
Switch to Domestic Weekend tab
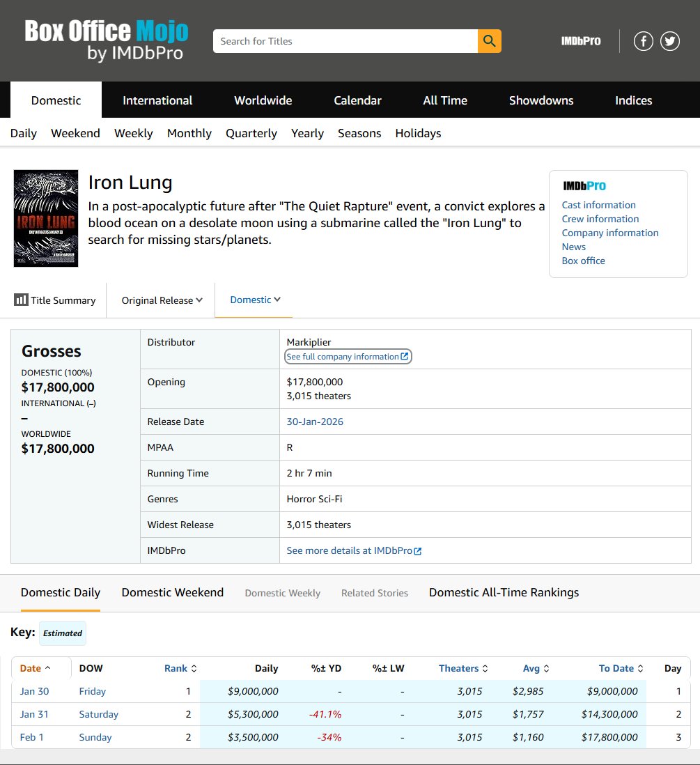point(173,592)
